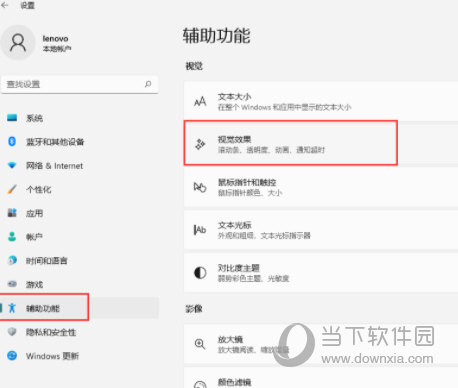
Task: Open the 放大镜 setting
Action: point(321,344)
